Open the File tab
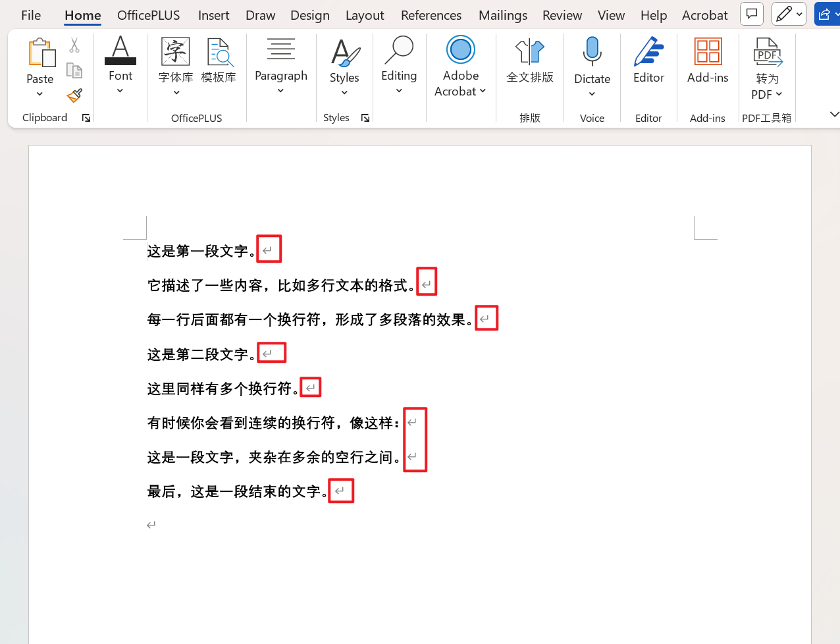This screenshot has height=644, width=840. tap(31, 14)
